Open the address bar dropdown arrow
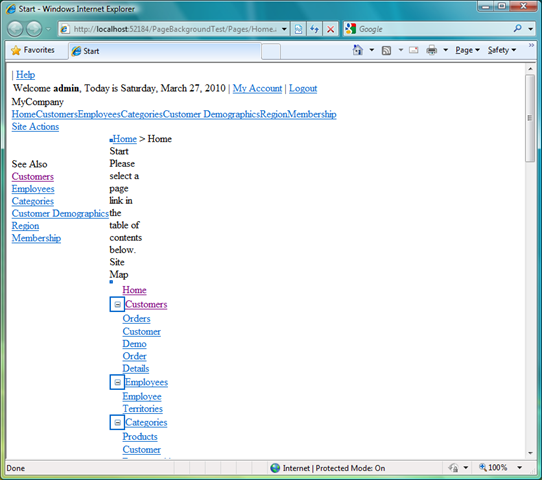The image size is (542, 480). coord(284,29)
